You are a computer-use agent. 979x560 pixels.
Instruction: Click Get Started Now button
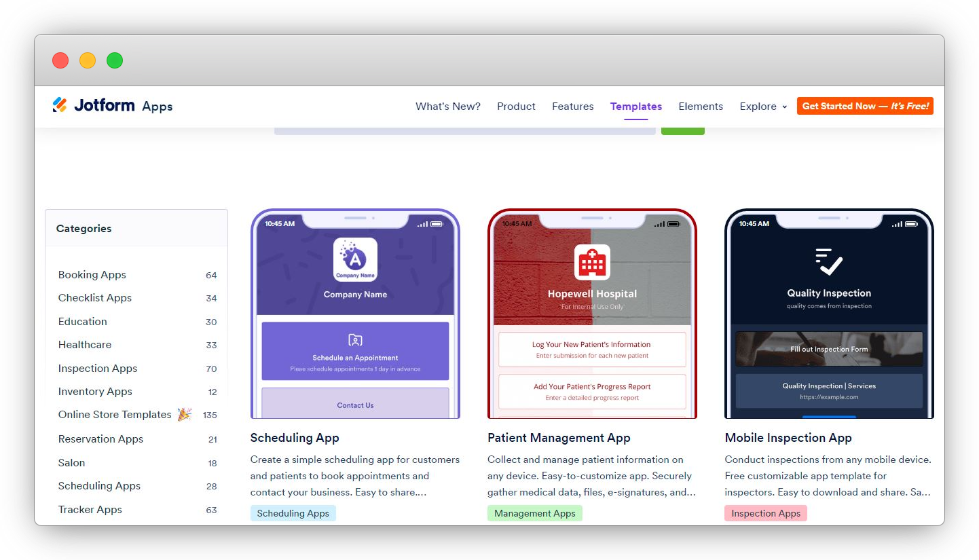click(865, 106)
